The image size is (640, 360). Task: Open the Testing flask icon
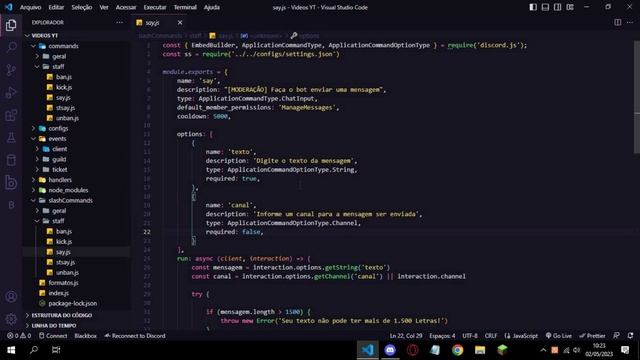tap(11, 138)
